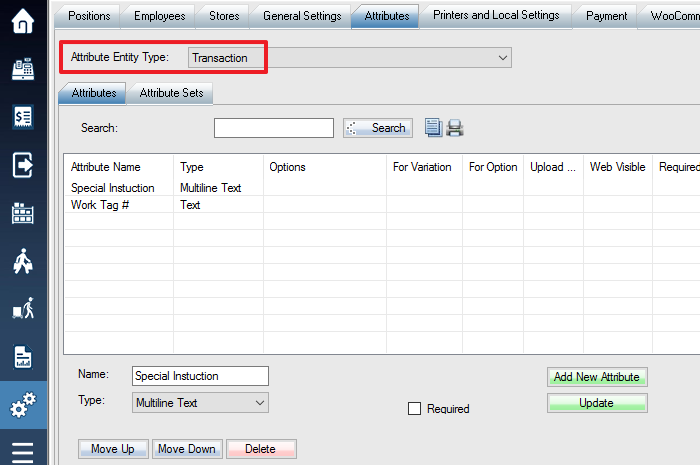The image size is (700, 465).
Task: Open the inventory shelf icon in sidebar
Action: (23, 213)
